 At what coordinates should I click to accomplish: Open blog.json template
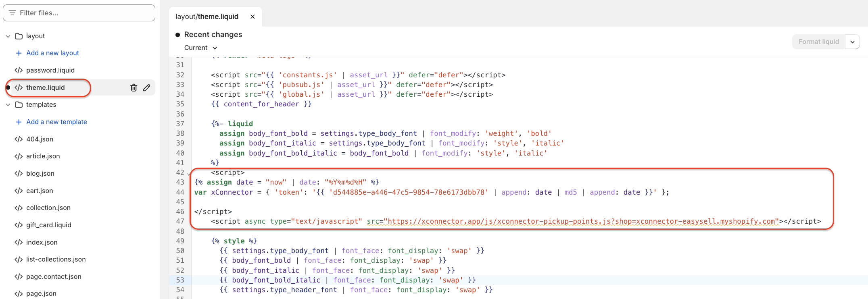pos(40,173)
